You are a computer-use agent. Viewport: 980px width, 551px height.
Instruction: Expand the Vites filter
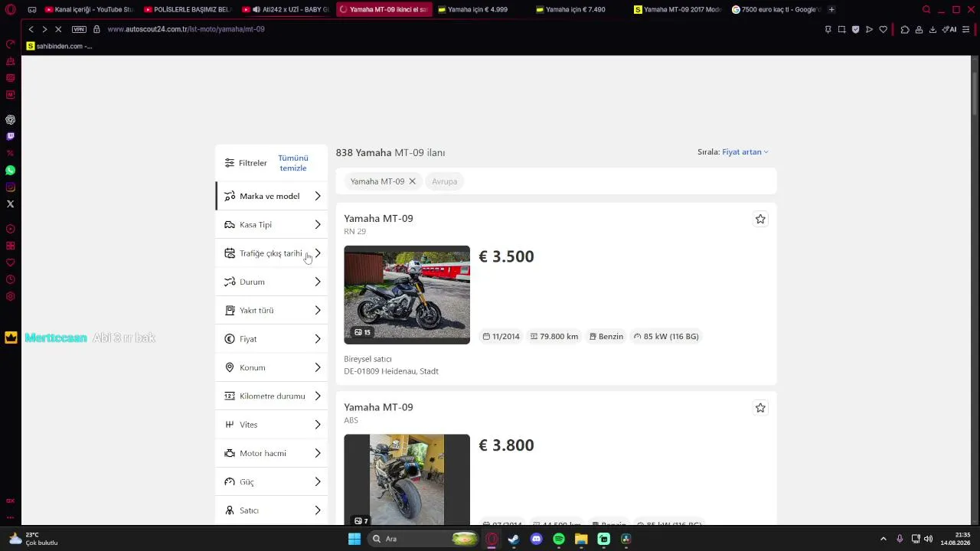point(272,425)
